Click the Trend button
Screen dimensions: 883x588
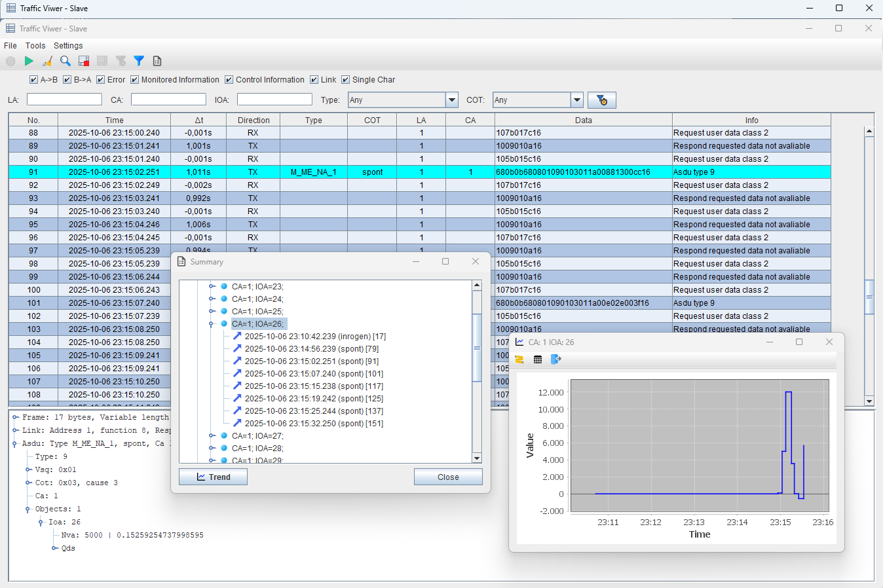(213, 477)
